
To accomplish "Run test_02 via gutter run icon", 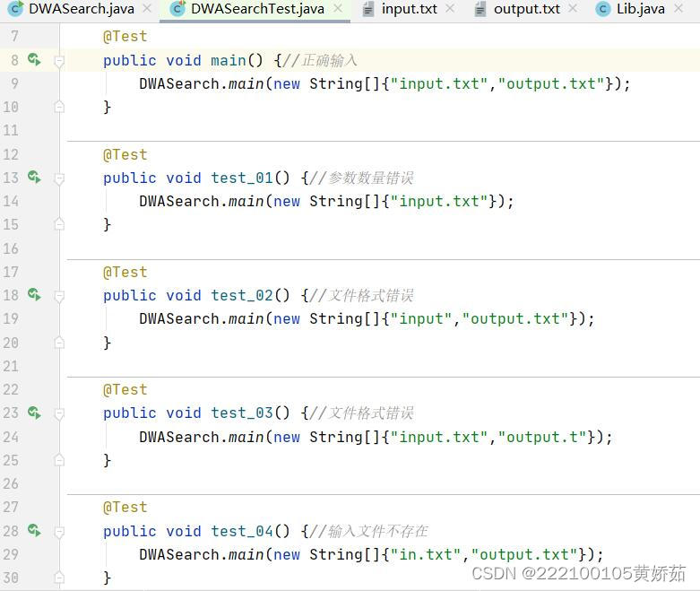I will (34, 295).
